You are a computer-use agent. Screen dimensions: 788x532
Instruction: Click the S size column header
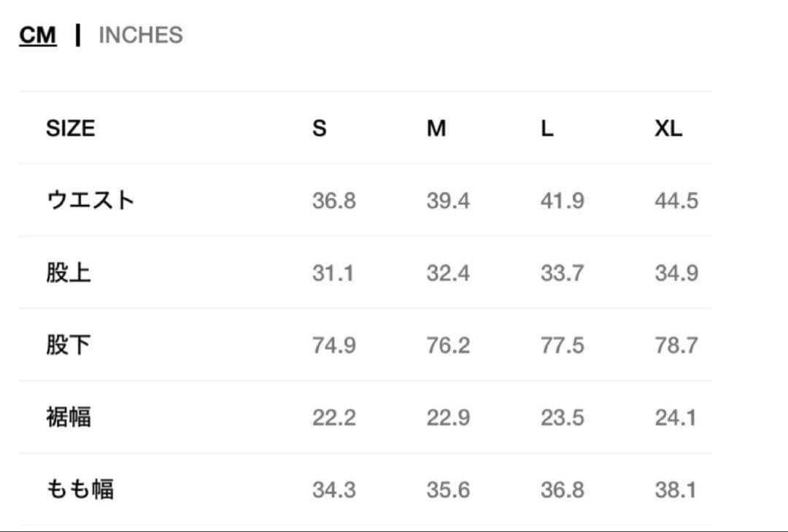[320, 128]
